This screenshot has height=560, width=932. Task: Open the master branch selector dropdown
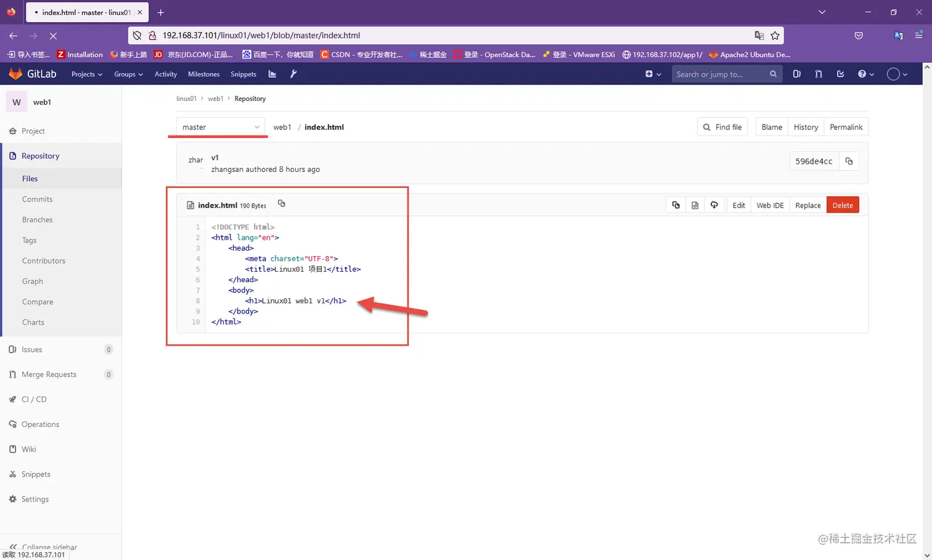pos(221,127)
